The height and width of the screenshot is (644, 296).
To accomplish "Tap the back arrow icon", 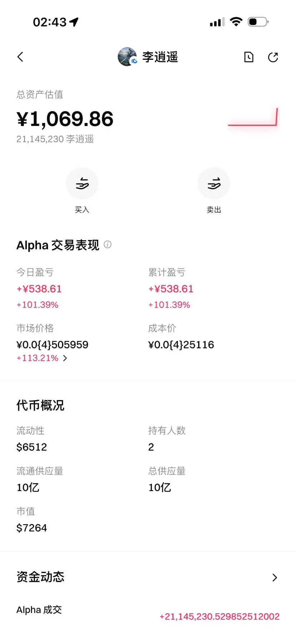I will click(x=20, y=57).
